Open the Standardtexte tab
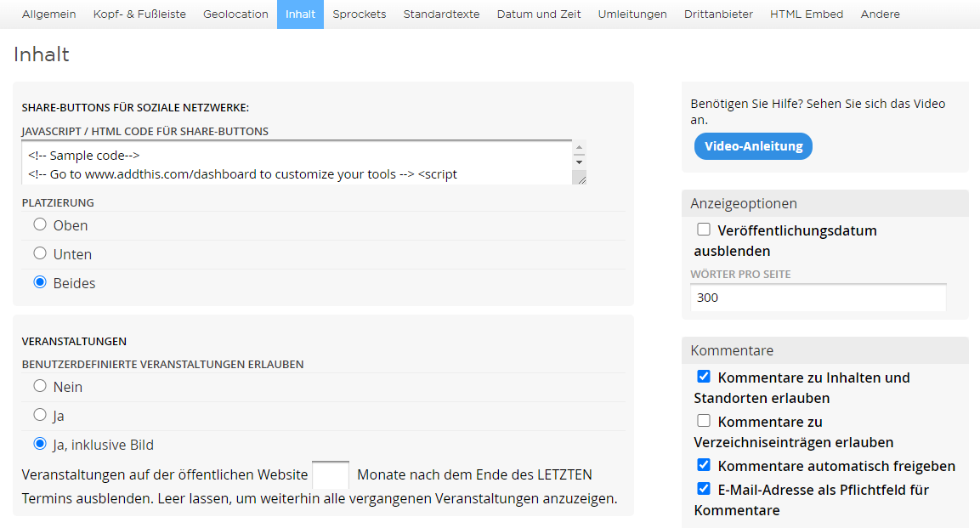This screenshot has height=528, width=980. tap(441, 14)
